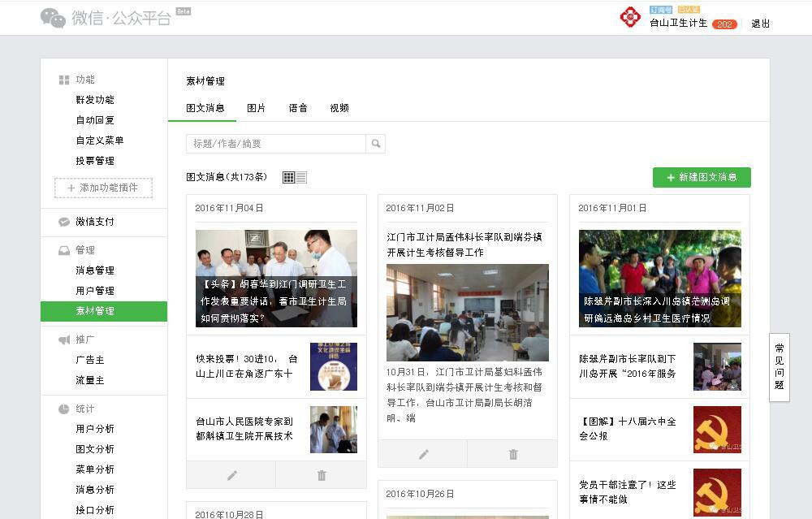This screenshot has width=812, height=519.
Task: Click 退出 to log out
Action: click(x=761, y=24)
